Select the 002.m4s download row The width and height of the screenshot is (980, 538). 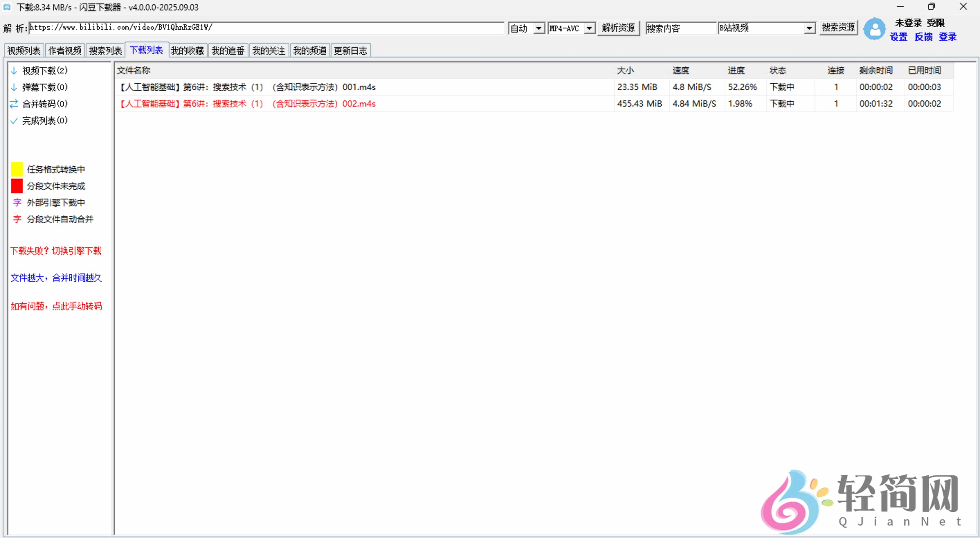(x=248, y=104)
